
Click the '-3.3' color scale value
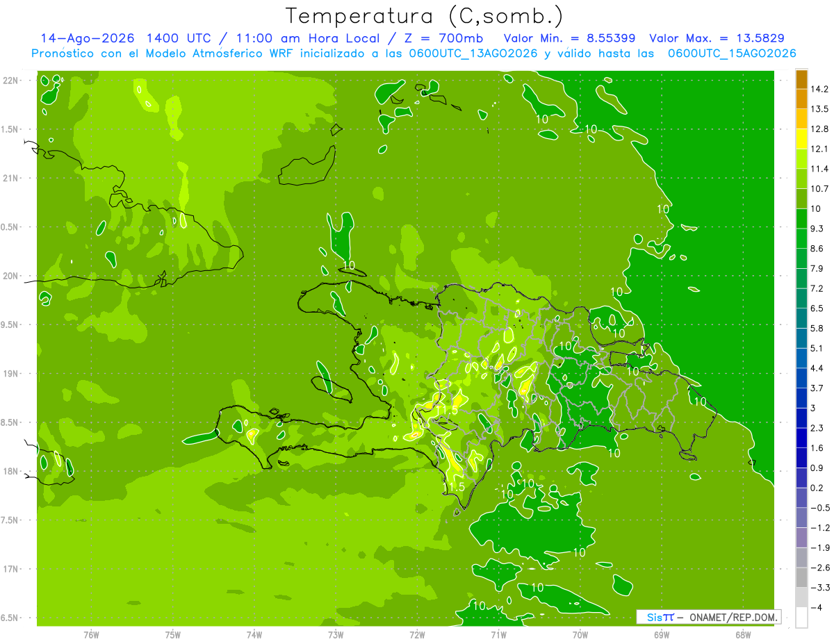[820, 588]
